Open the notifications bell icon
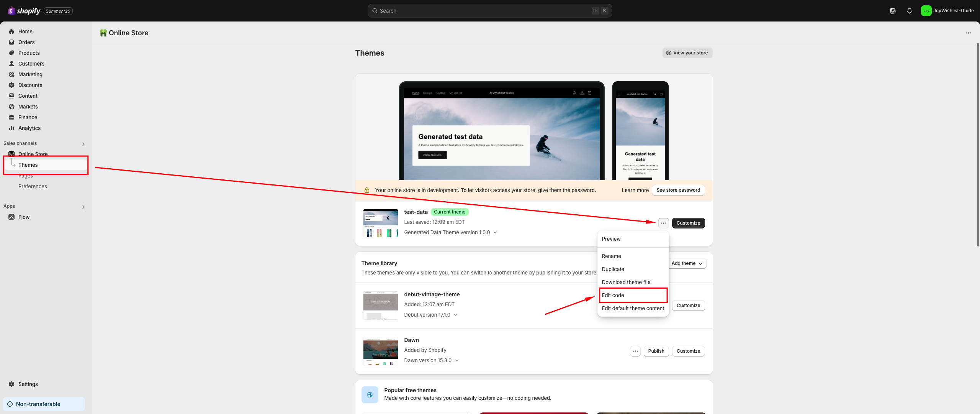The width and height of the screenshot is (980, 414). click(x=909, y=11)
